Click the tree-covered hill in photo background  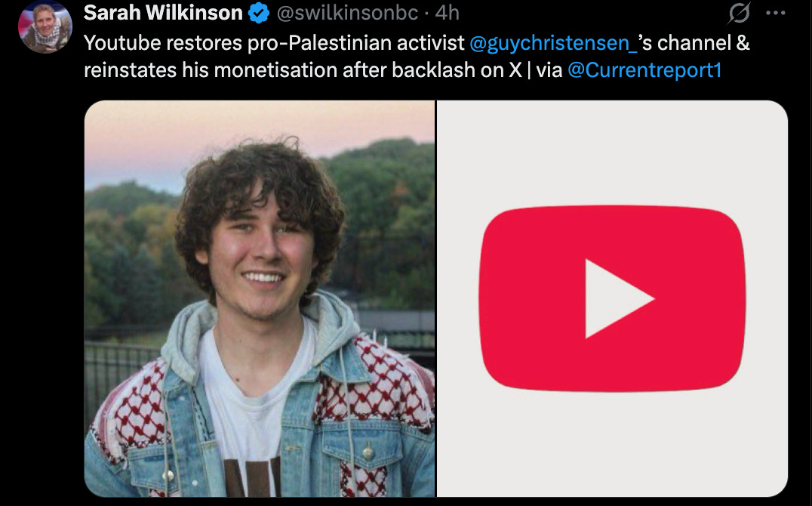383,208
